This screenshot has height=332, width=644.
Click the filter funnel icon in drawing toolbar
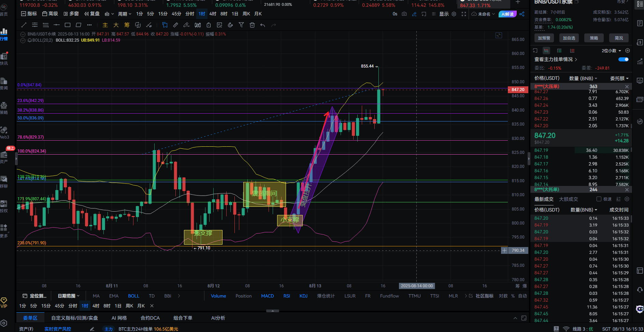point(241,25)
